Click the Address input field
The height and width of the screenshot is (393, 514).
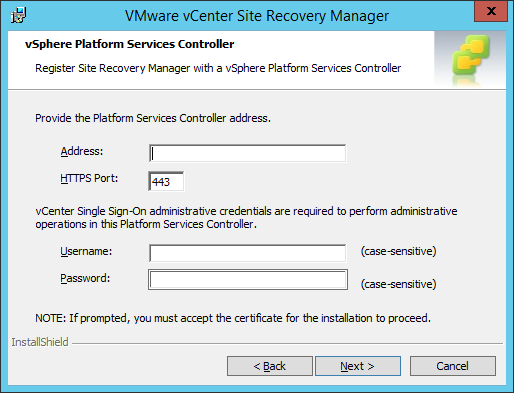247,153
